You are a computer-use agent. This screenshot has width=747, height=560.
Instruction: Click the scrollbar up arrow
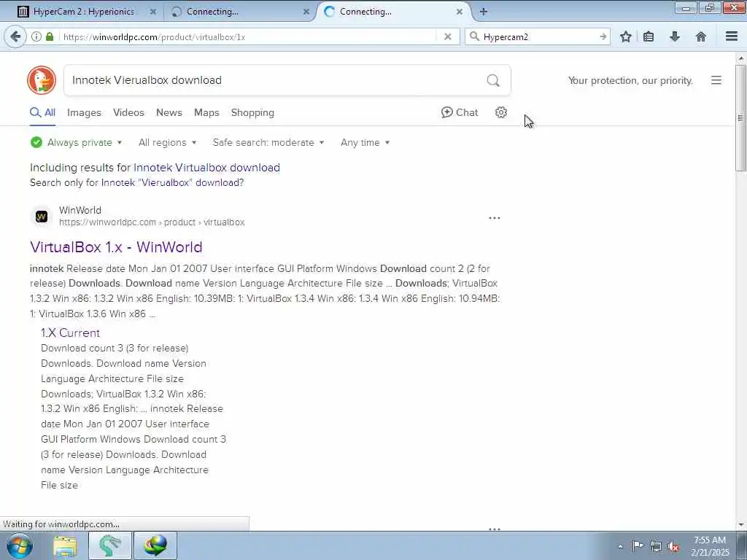click(x=740, y=58)
